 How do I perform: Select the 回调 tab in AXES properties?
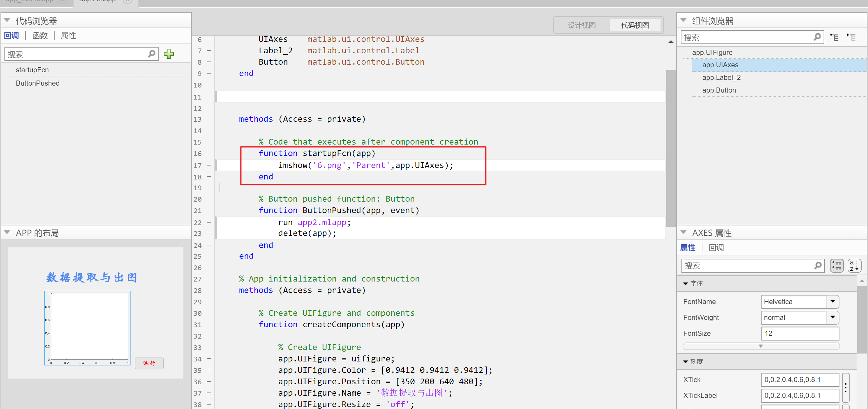716,248
